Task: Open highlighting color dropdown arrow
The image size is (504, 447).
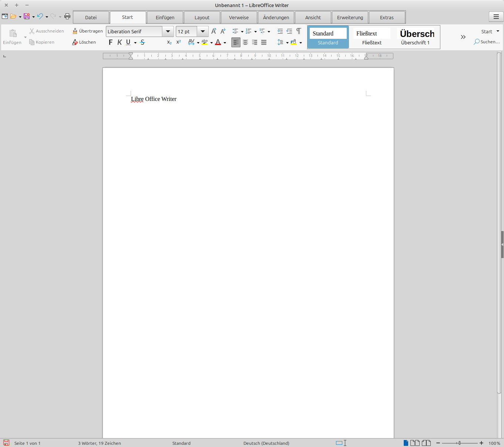Action: (211, 43)
